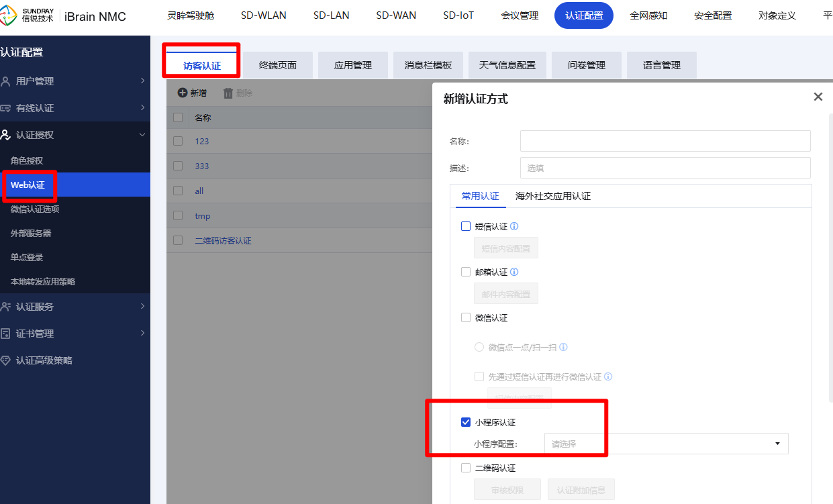Select the 微信认证选项 sidebar item
This screenshot has height=504, width=833.
[35, 209]
